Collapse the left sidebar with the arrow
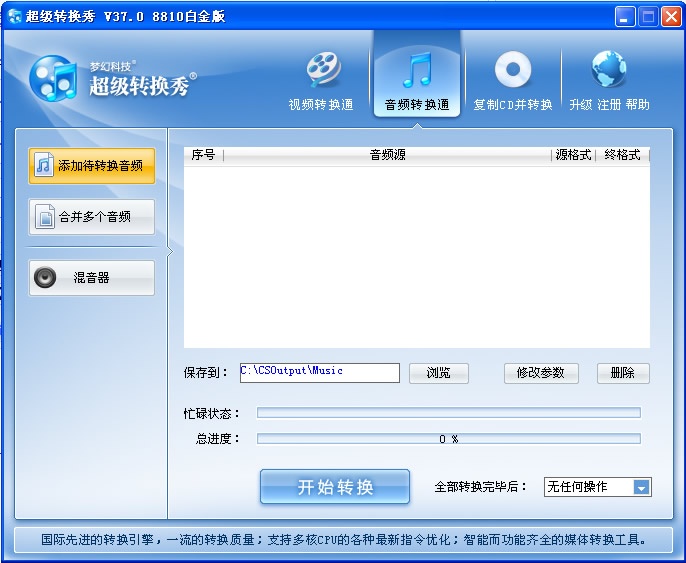686x563 pixels. coord(170,252)
